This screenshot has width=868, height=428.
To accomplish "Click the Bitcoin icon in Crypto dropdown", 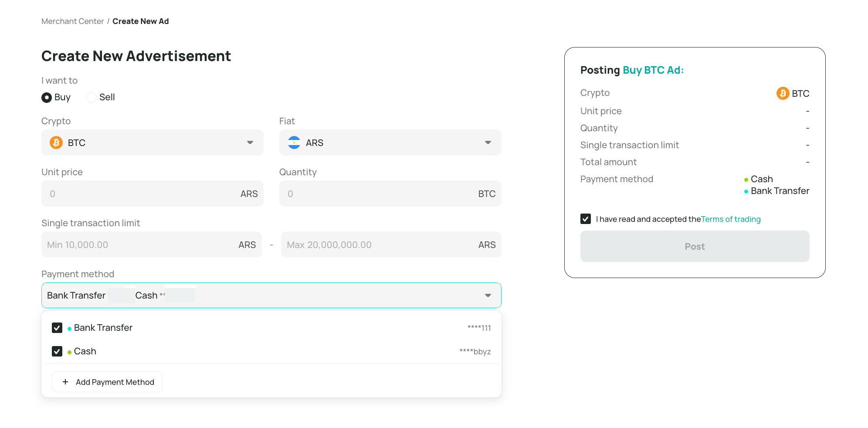I will [56, 143].
